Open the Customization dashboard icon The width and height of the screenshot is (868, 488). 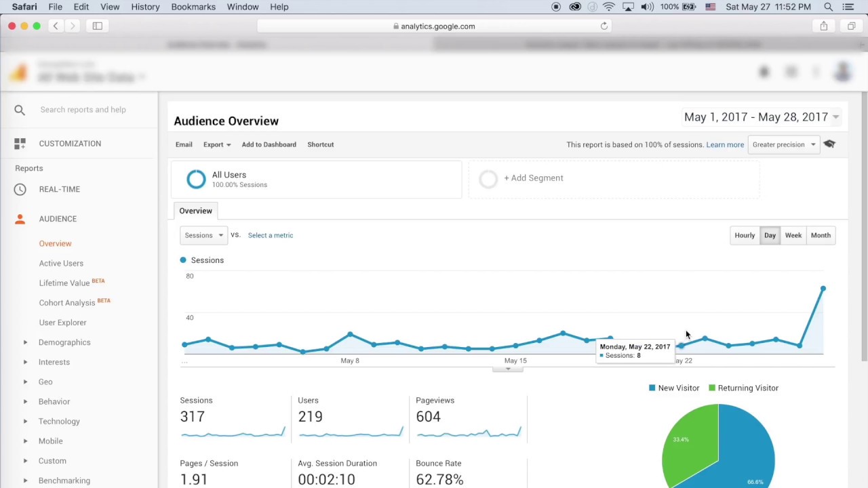20,144
